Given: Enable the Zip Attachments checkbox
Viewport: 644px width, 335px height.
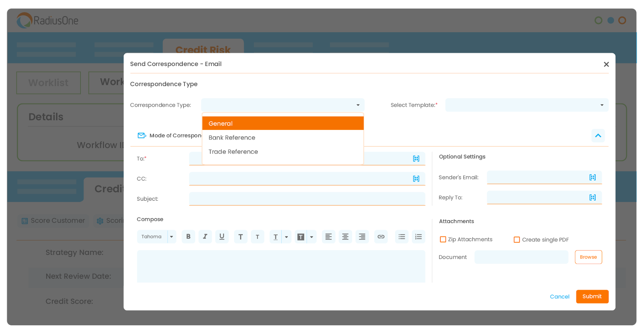Looking at the screenshot, I should point(443,239).
